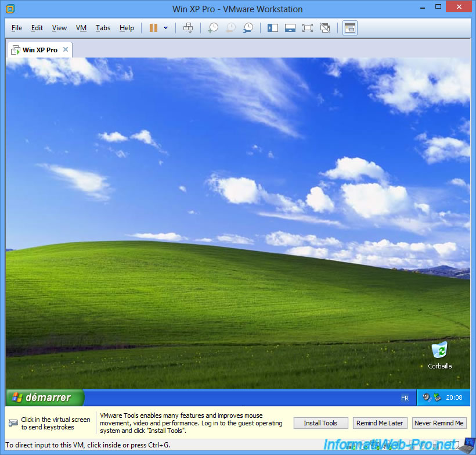Viewport: 476px width, 455px height.
Task: Take a snapshot of this VM
Action: pyautogui.click(x=213, y=28)
